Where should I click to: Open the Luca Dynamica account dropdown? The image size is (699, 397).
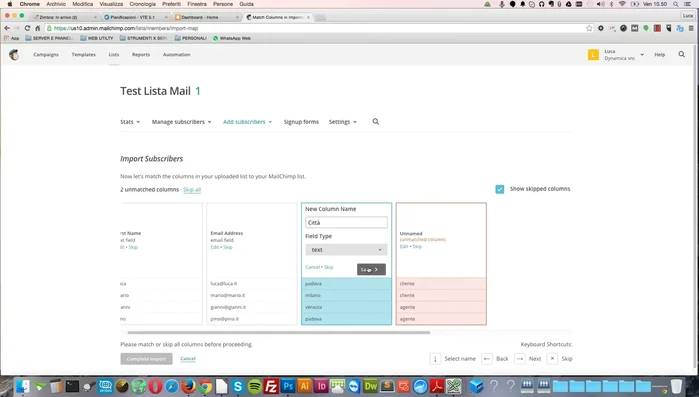pyautogui.click(x=623, y=55)
